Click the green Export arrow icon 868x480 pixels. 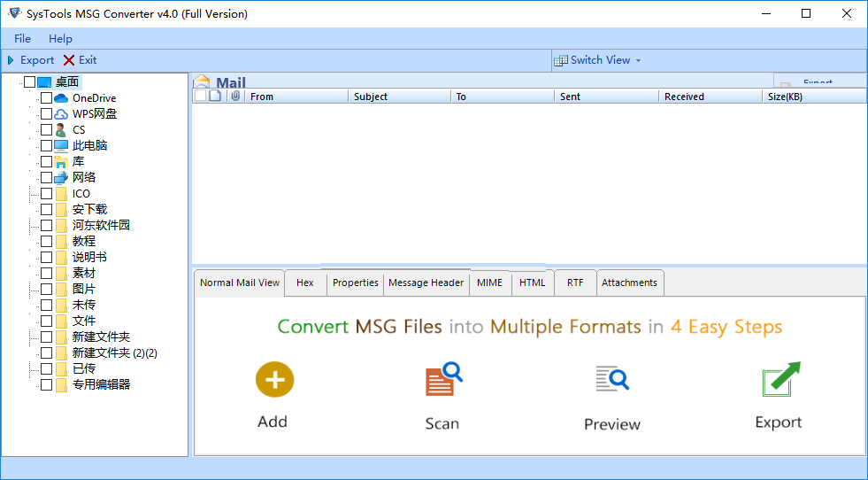click(780, 379)
